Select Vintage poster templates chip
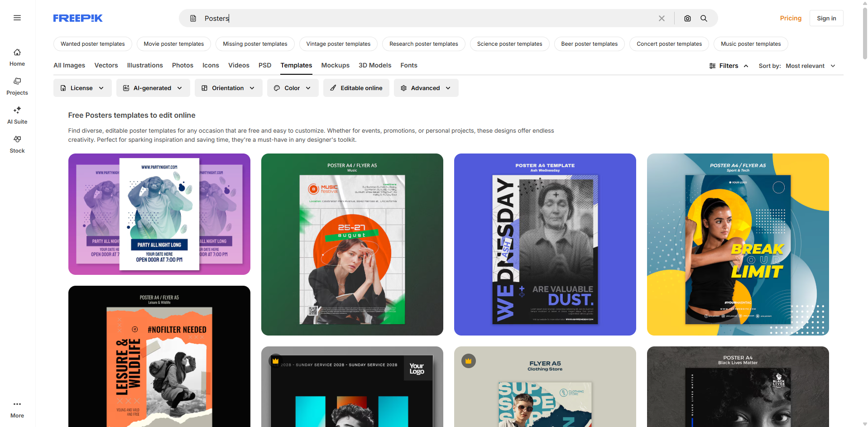 pos(338,44)
